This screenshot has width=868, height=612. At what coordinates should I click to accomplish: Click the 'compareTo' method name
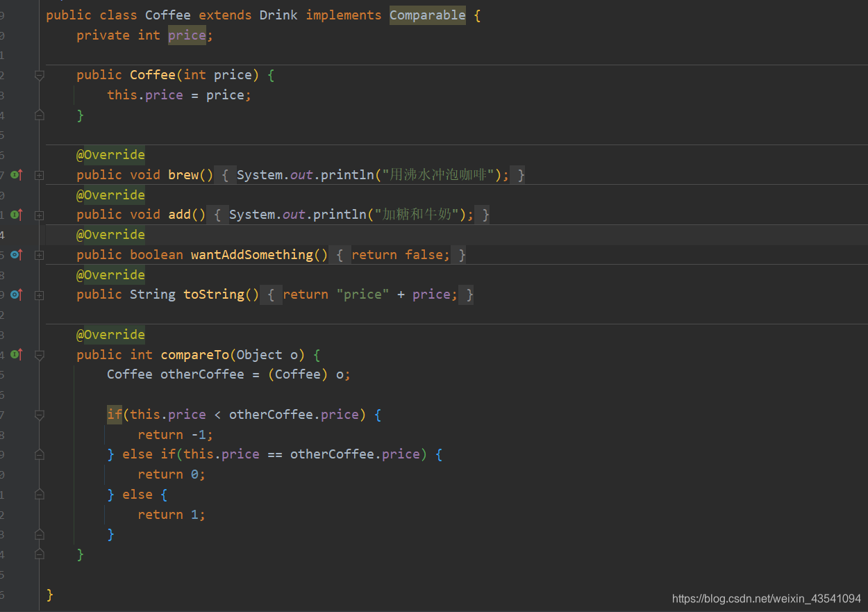(x=194, y=355)
